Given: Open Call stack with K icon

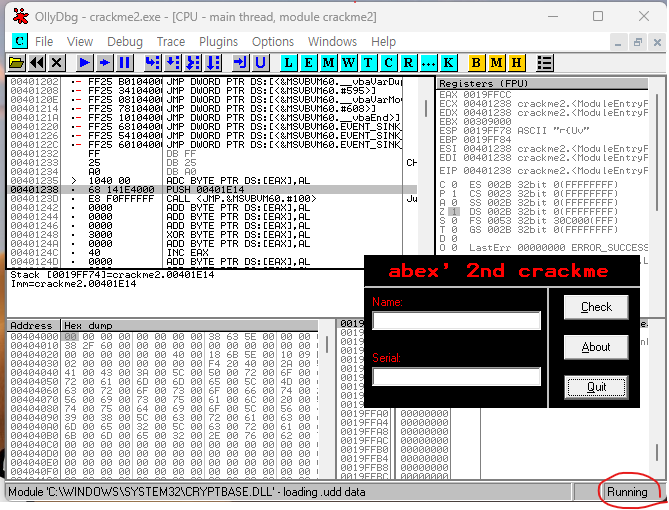Looking at the screenshot, I should [x=448, y=63].
